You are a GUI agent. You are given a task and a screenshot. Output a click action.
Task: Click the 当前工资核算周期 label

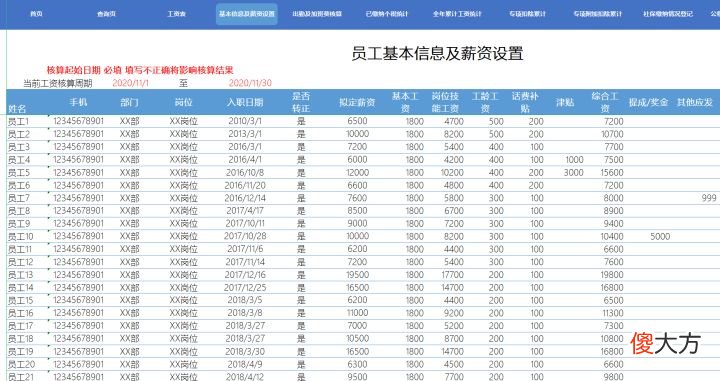pyautogui.click(x=58, y=84)
